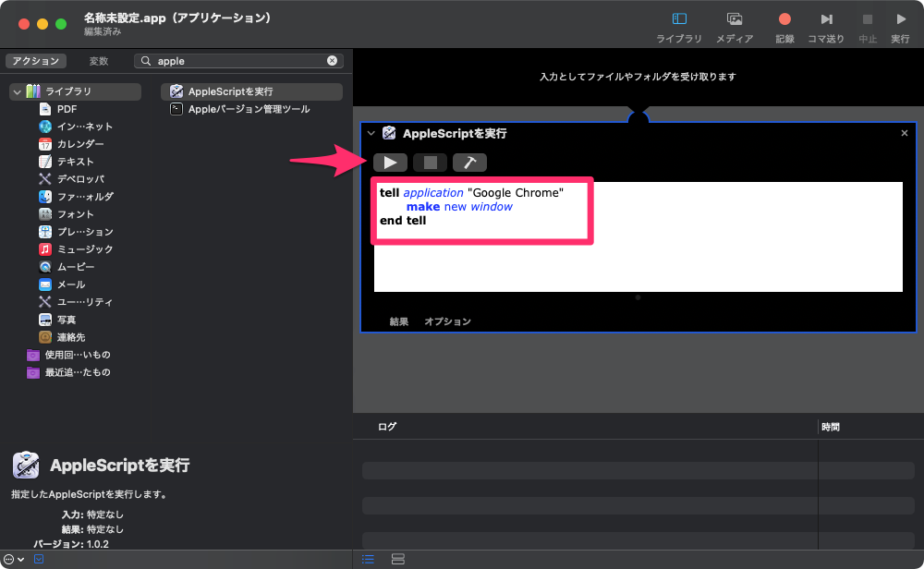
Task: Click the 中止 stop toolbar button
Action: [868, 27]
